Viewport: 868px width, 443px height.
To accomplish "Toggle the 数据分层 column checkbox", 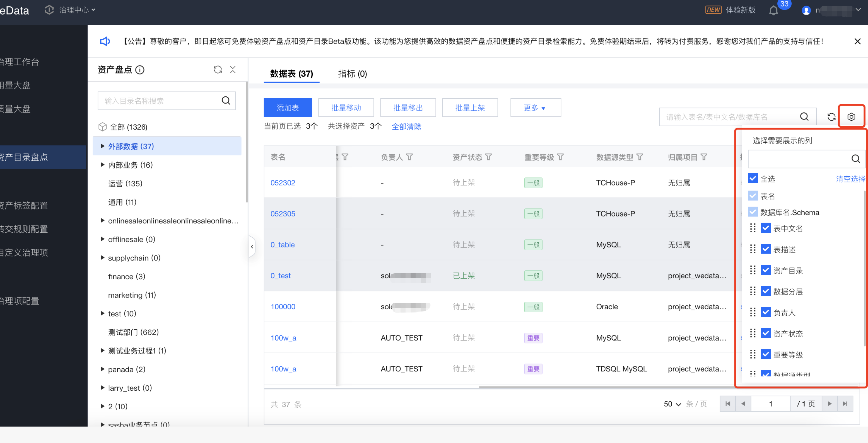I will tap(766, 291).
